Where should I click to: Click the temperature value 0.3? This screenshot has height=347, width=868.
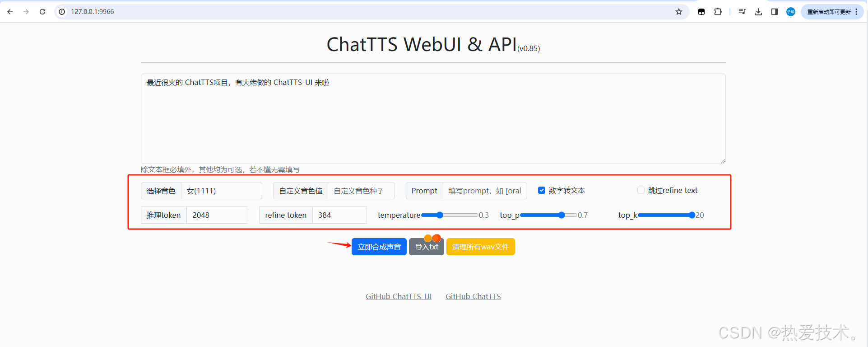[484, 215]
